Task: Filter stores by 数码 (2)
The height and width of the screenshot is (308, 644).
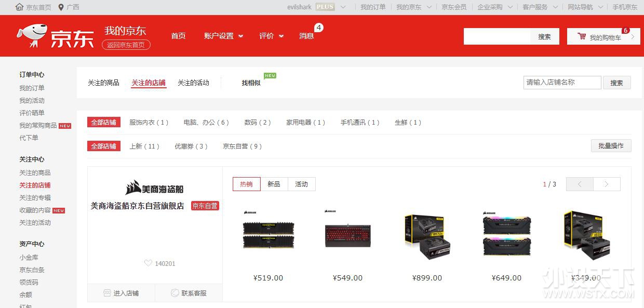Action: pyautogui.click(x=258, y=123)
